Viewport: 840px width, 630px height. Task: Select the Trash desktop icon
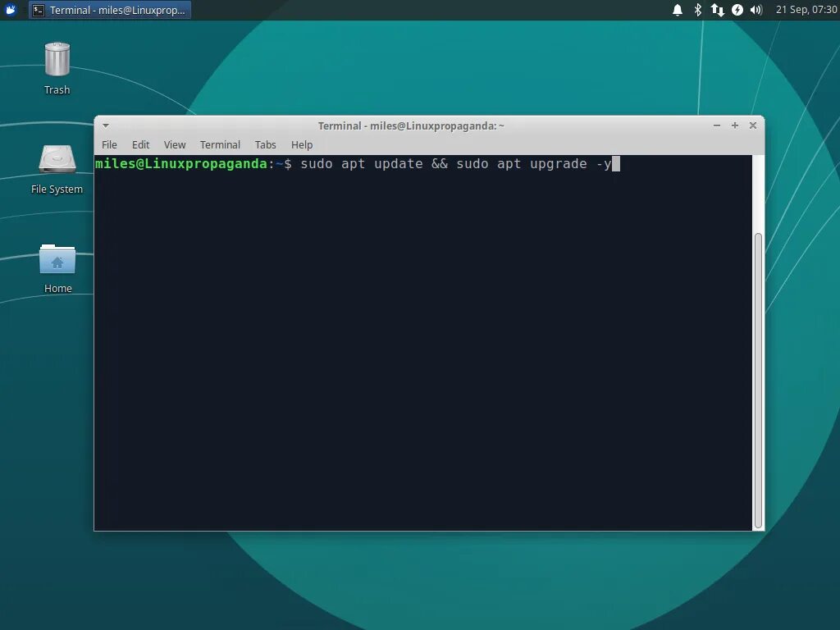57,69
